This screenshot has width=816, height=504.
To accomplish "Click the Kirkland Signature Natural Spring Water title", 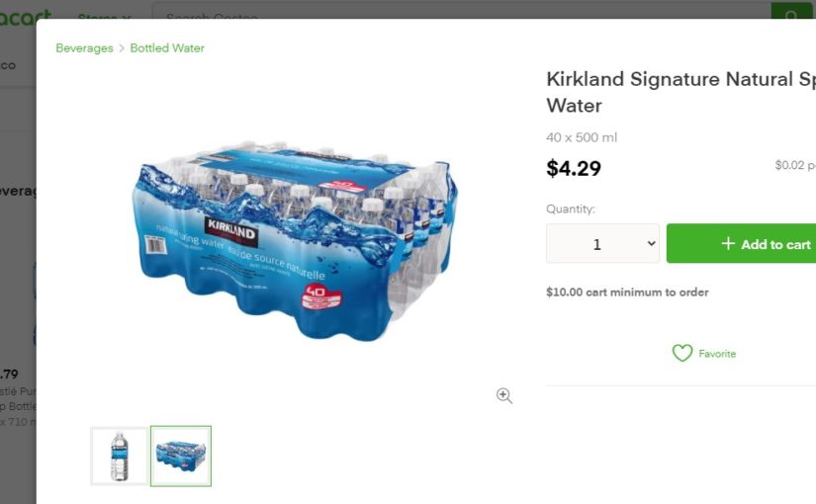I will (680, 92).
